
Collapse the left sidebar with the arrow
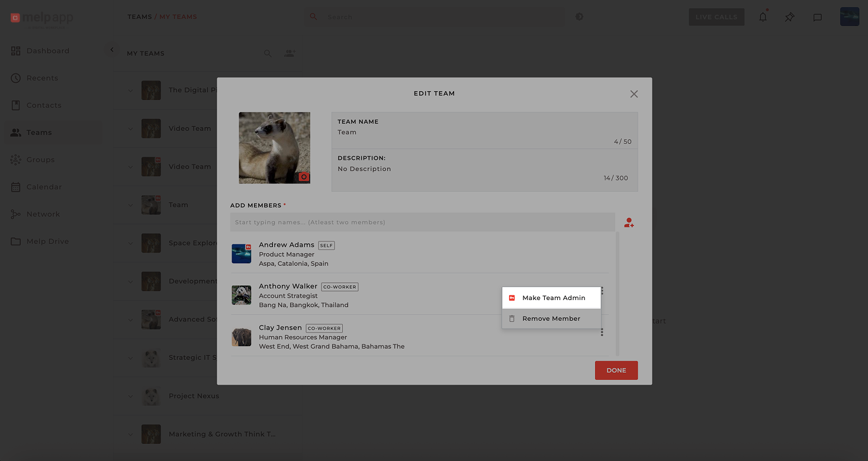click(x=112, y=50)
